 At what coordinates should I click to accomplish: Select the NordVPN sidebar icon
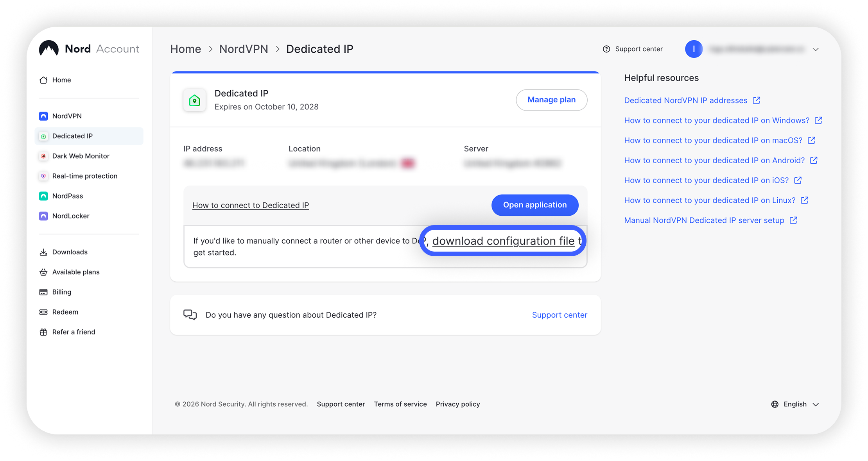(43, 116)
